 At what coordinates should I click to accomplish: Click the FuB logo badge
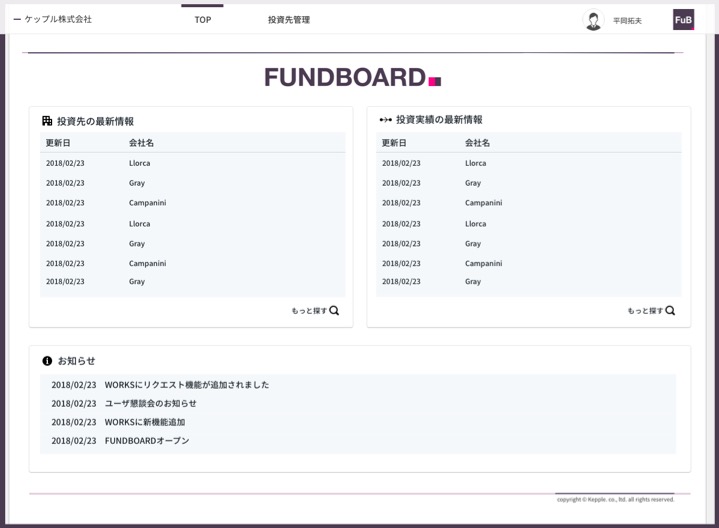pos(683,20)
